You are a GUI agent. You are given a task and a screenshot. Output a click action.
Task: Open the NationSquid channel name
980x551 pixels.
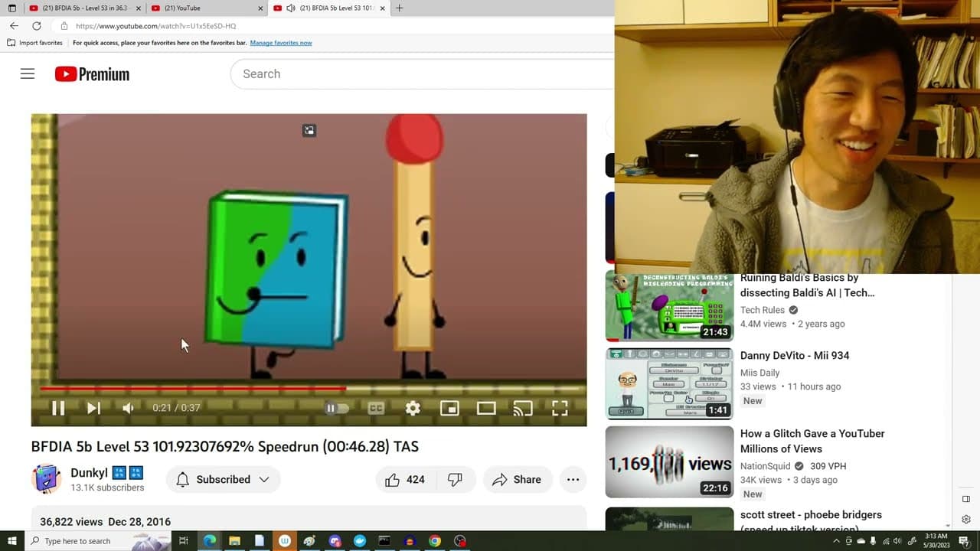pos(766,466)
